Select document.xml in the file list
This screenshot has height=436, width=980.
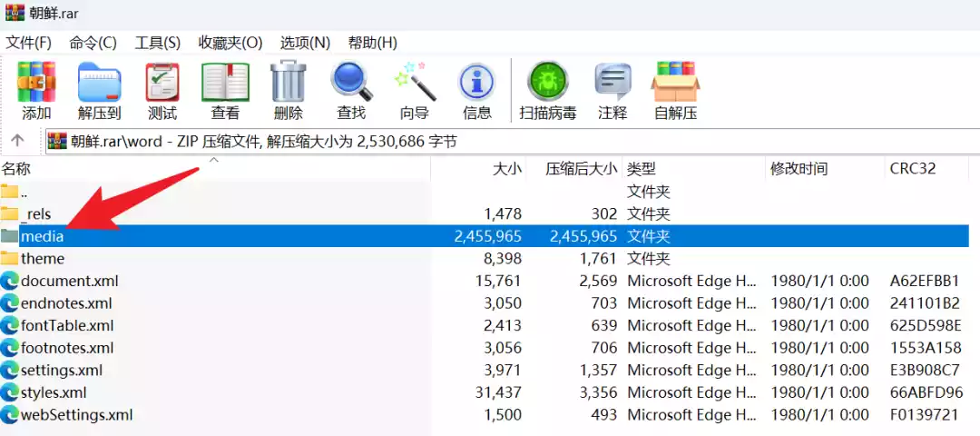point(69,281)
